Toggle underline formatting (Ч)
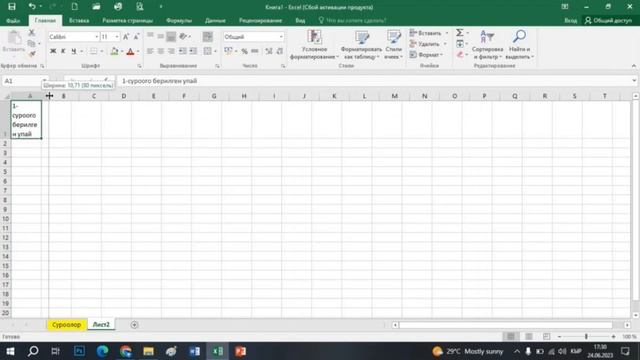 pyautogui.click(x=74, y=51)
